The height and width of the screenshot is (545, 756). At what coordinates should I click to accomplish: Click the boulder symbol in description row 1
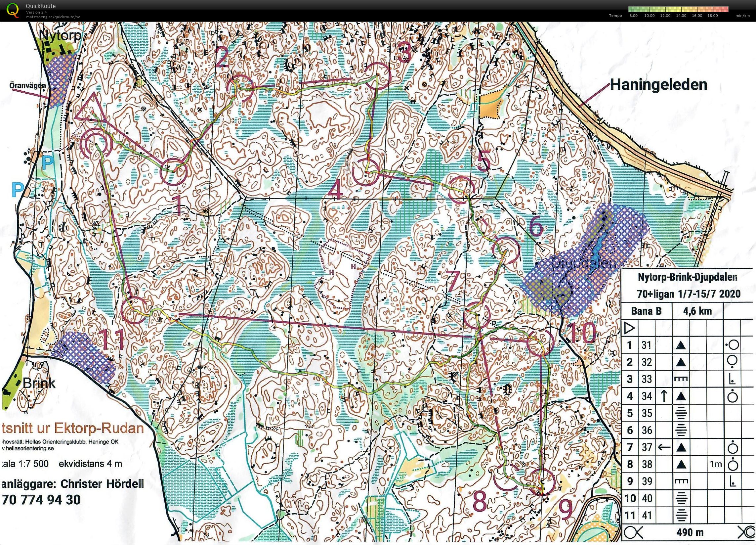point(681,345)
